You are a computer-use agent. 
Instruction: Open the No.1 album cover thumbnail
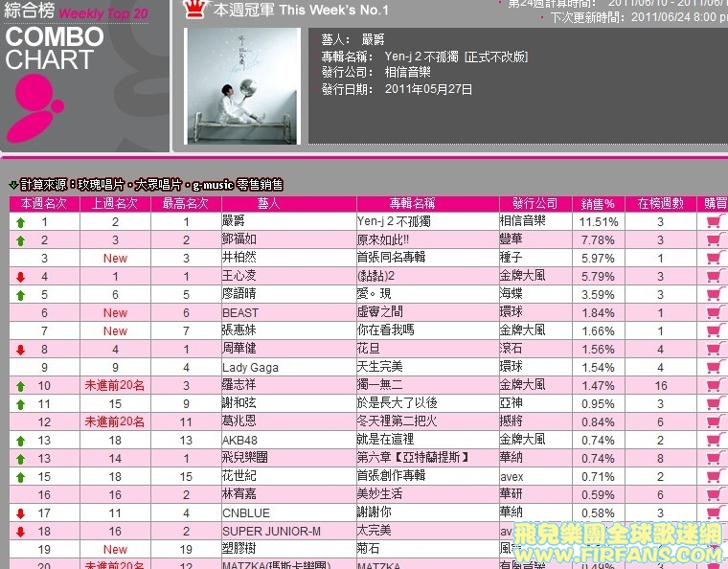pyautogui.click(x=242, y=86)
